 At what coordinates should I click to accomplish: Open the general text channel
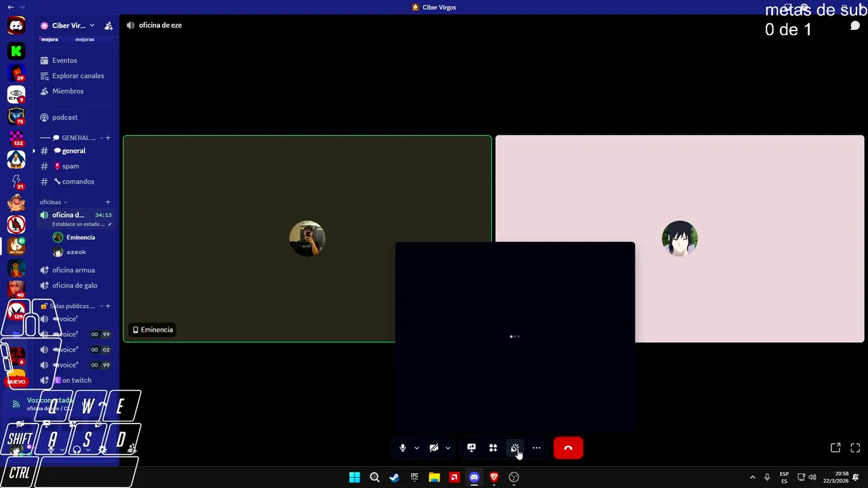(x=75, y=151)
